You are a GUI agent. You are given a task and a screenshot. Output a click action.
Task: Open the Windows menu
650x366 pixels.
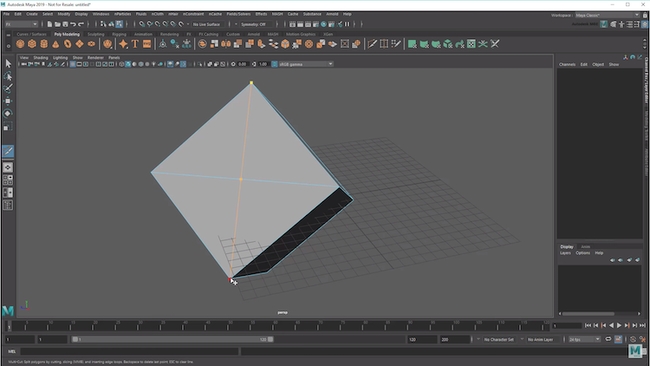(101, 14)
